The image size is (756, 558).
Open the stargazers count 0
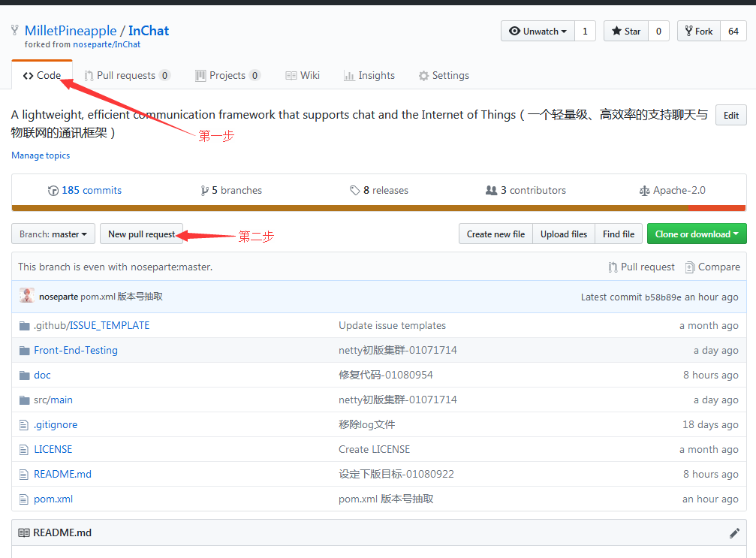click(x=658, y=31)
